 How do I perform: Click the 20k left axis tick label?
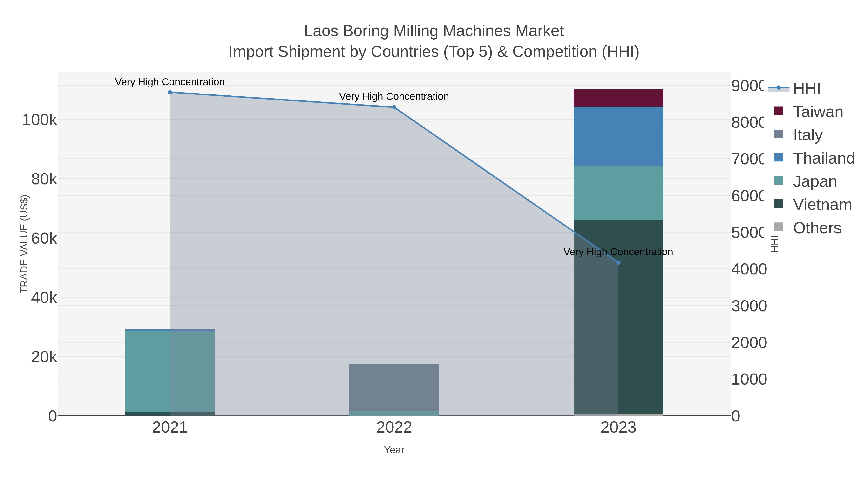click(x=44, y=357)
